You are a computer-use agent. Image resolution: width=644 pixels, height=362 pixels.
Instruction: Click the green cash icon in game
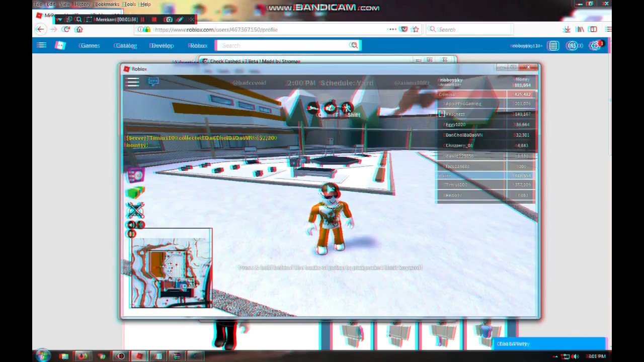click(135, 192)
